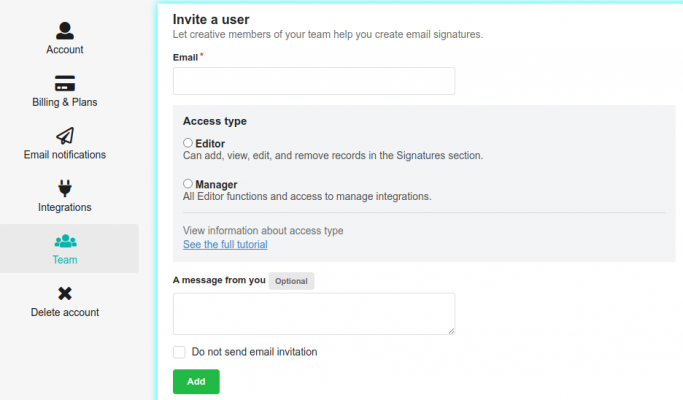The height and width of the screenshot is (400, 683).
Task: Go to Billing & Plans text label
Action: (65, 102)
